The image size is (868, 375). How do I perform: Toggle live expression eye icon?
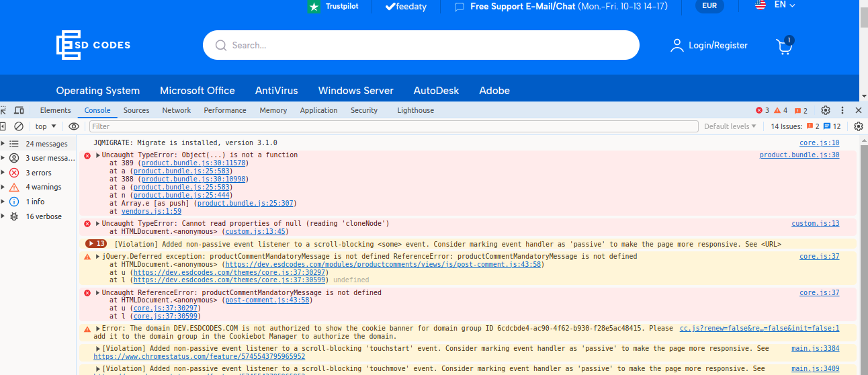pos(74,126)
